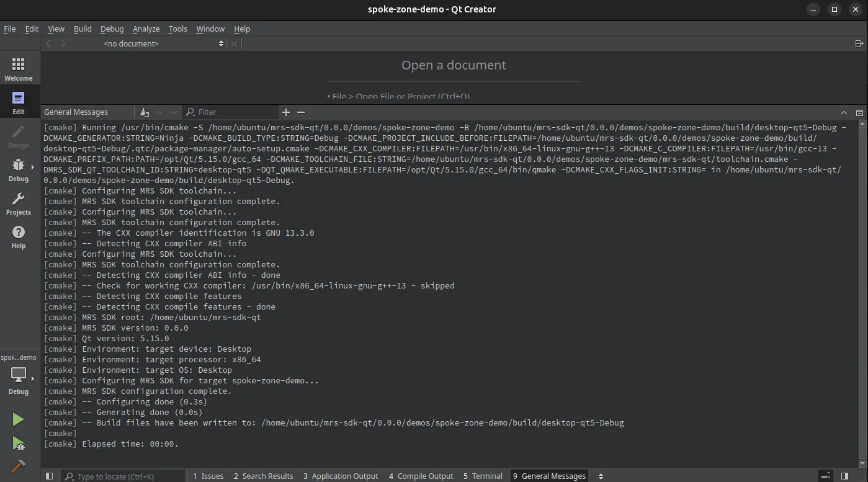Open the Debug mode in sidebar
This screenshot has height=482, width=868.
point(19,170)
